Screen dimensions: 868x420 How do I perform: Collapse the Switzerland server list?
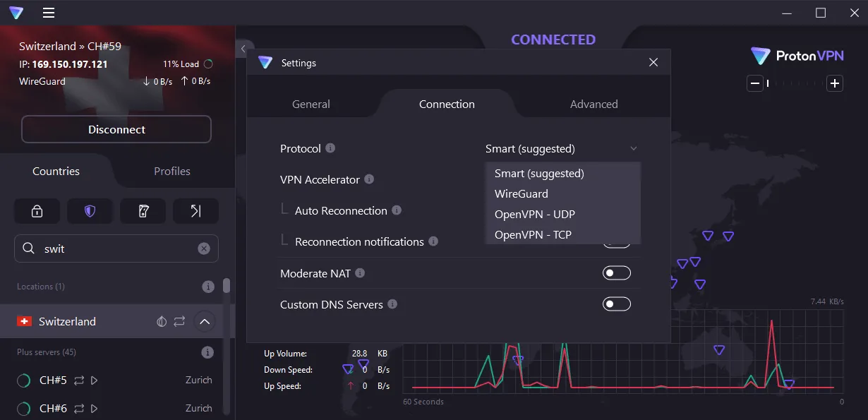[205, 321]
